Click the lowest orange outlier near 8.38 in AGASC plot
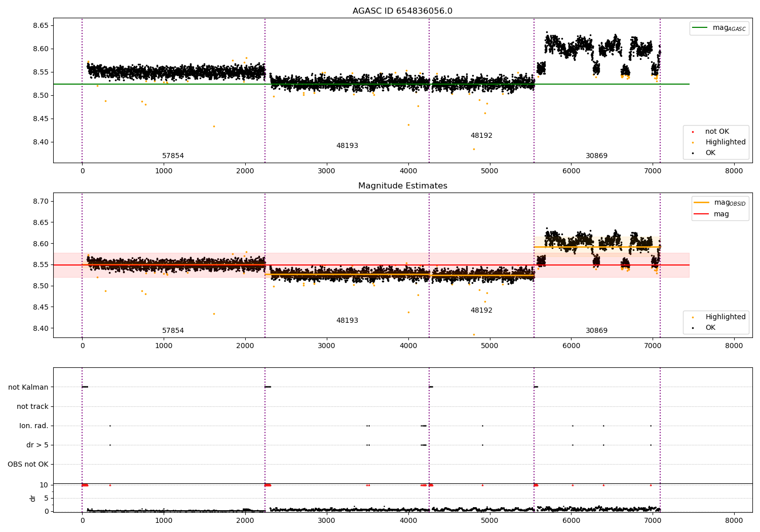 pos(474,149)
